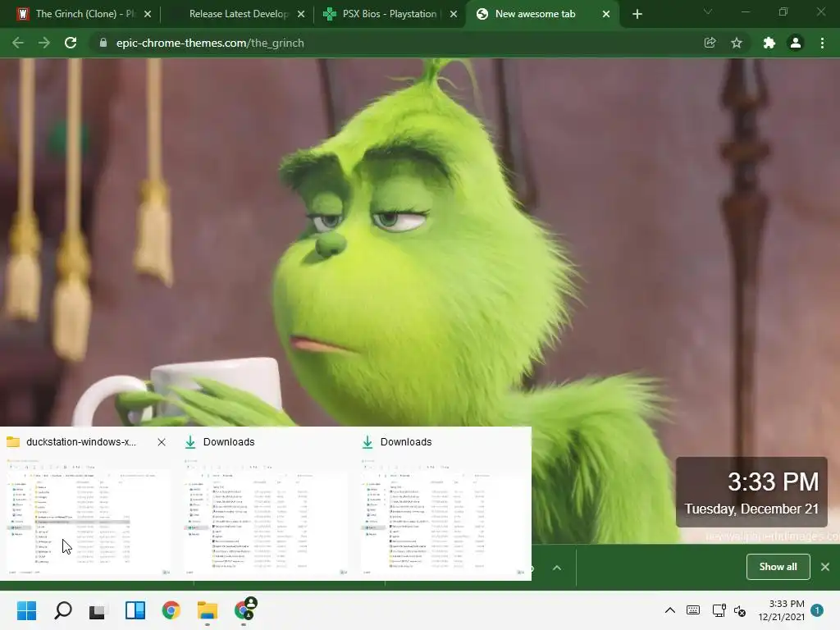
Task: Click Show all downloads button
Action: 778,567
